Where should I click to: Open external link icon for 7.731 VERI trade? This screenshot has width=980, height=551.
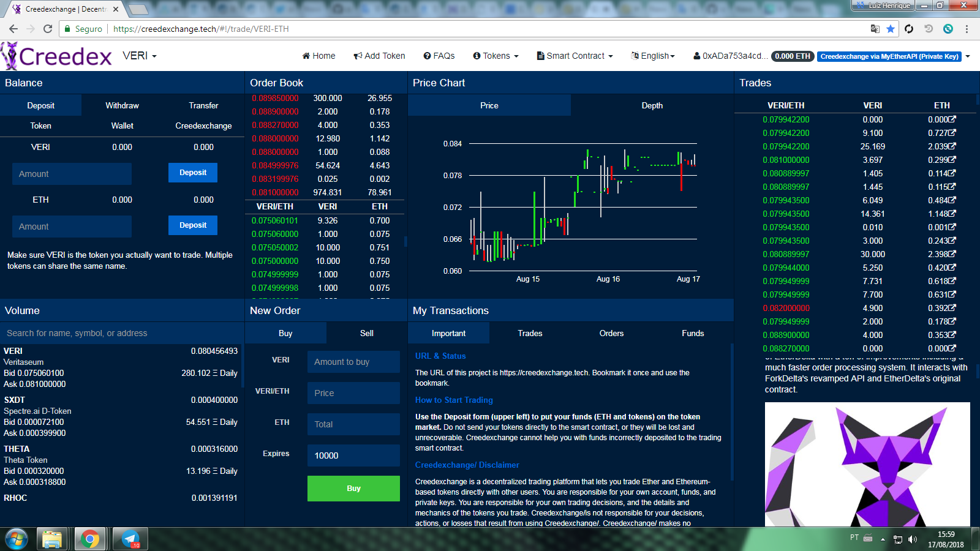click(x=952, y=280)
